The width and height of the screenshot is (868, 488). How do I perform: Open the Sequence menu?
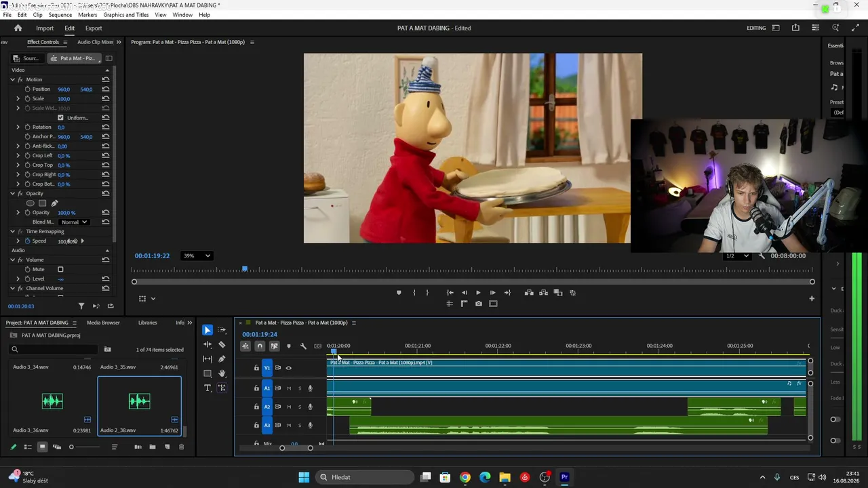60,14
